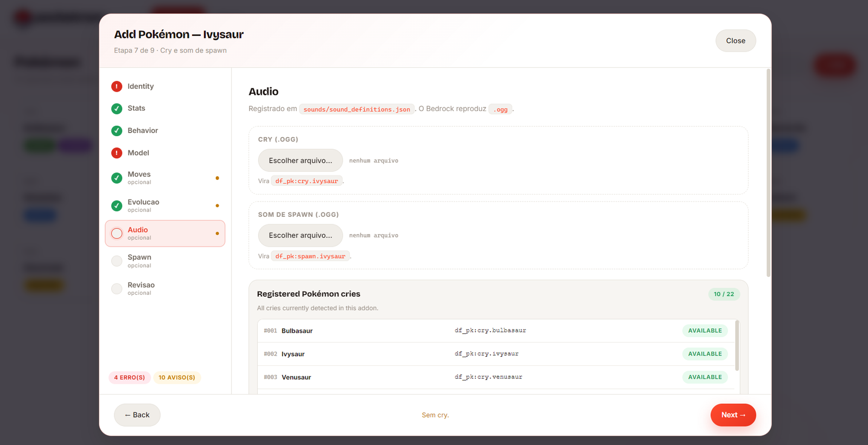The width and height of the screenshot is (868, 445).
Task: Click the df_pk:cry.bulbasaur identifier
Action: click(490, 331)
